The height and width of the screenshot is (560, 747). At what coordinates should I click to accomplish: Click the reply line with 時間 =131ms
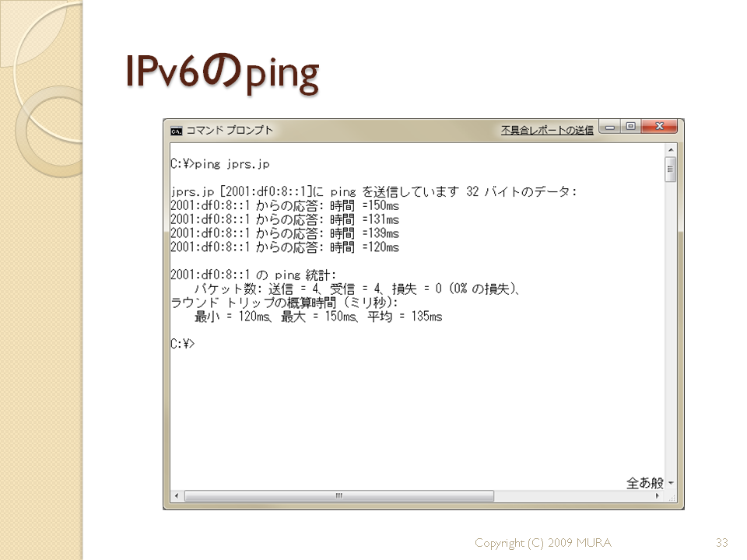pos(285,219)
